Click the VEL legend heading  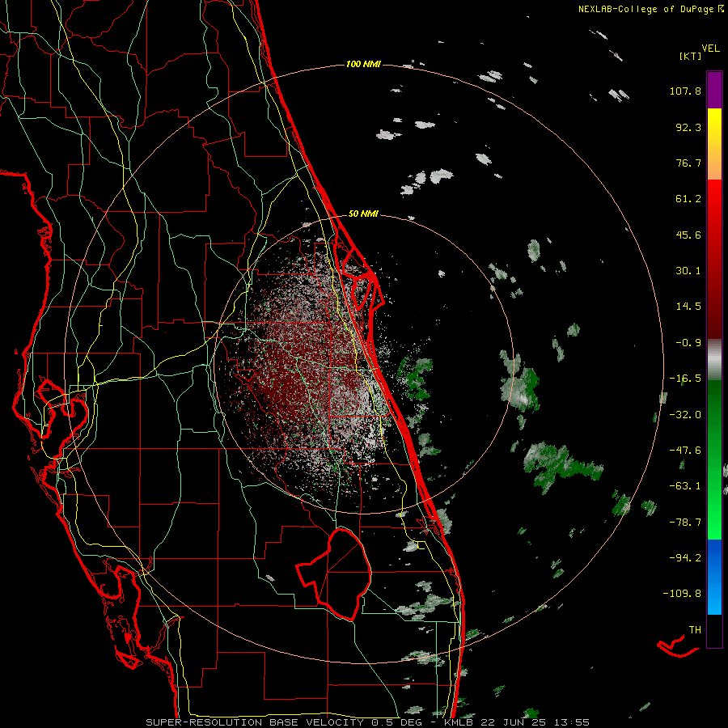(710, 49)
